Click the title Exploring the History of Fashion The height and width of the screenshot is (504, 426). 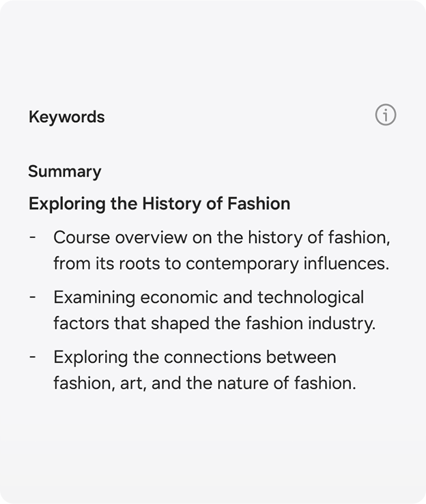[159, 204]
